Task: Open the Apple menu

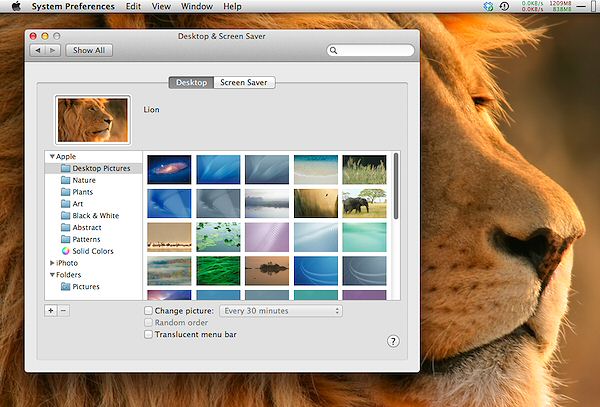Action: point(16,7)
